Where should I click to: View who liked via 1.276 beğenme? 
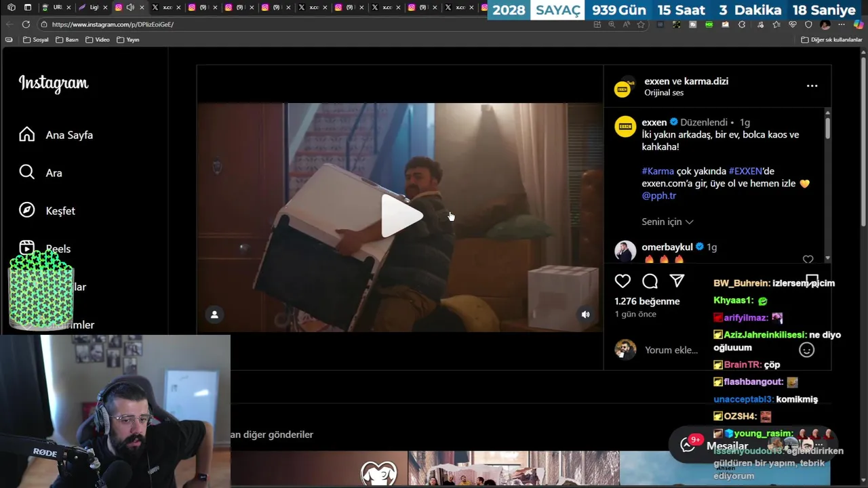coord(647,301)
